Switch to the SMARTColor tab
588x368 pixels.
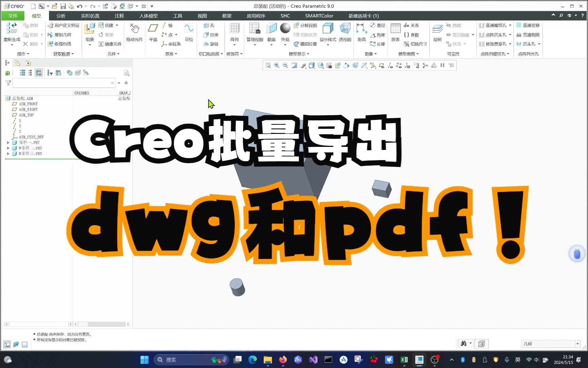tap(319, 16)
